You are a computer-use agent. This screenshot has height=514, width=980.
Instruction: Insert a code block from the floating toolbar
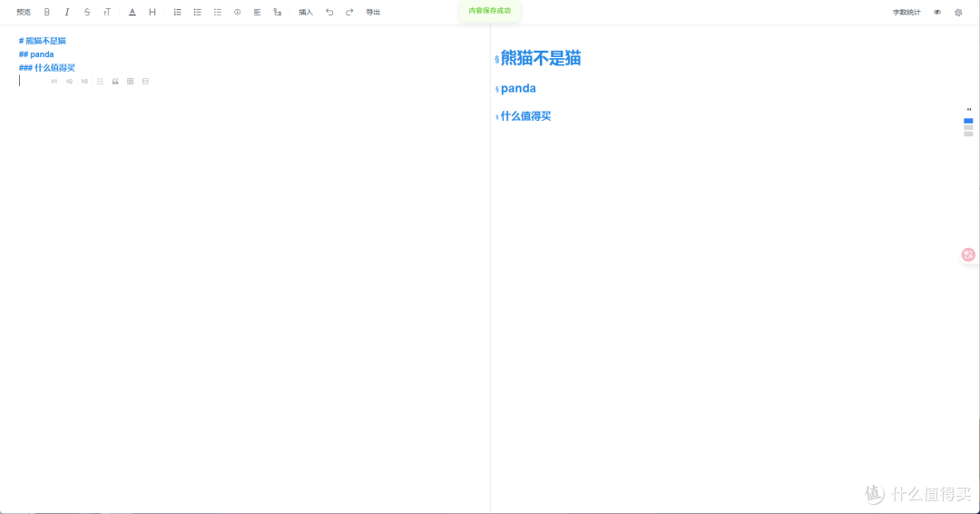point(145,82)
